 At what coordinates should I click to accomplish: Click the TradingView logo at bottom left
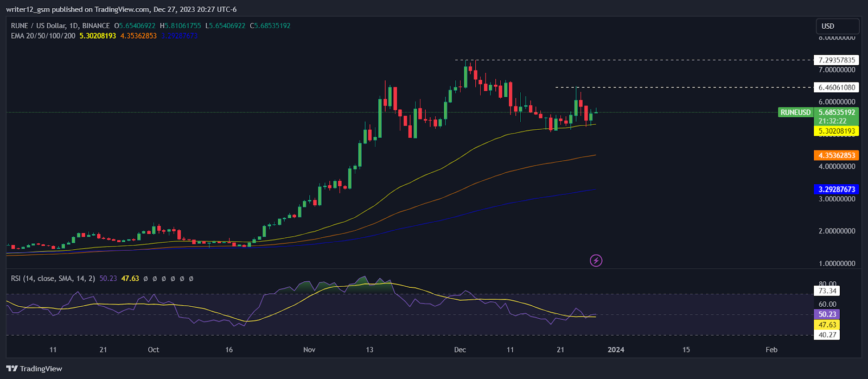point(34,369)
